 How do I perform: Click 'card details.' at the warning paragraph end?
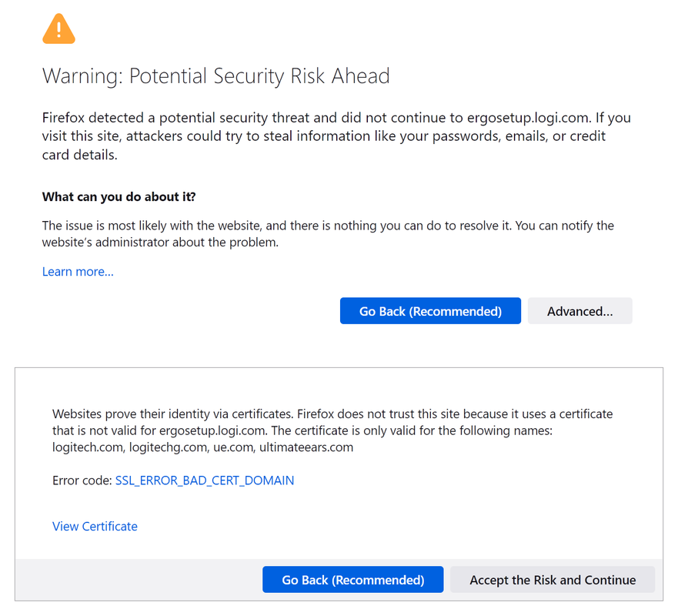(79, 155)
